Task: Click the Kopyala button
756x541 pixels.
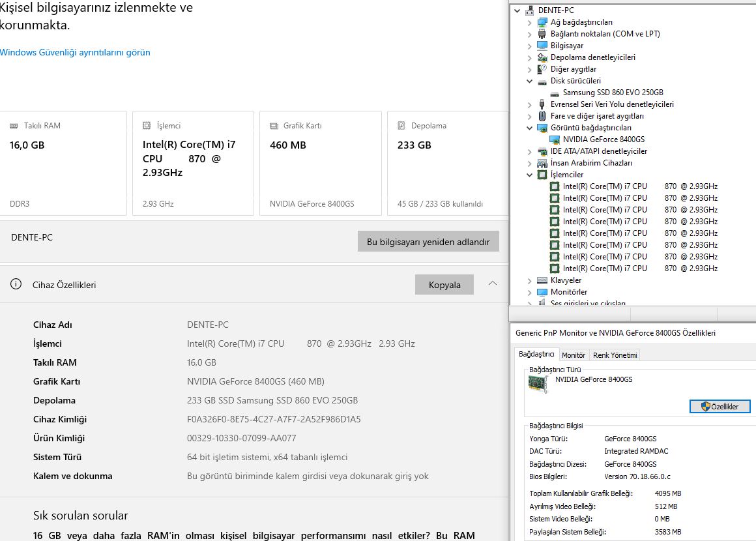Action: (444, 285)
